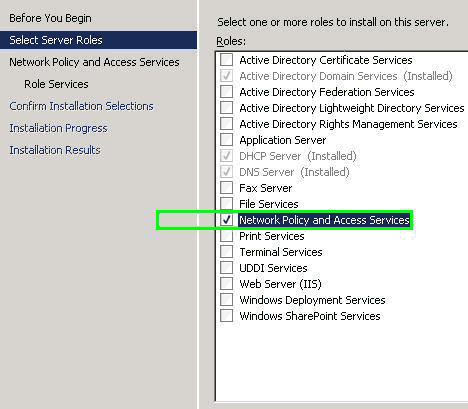
Task: Check Windows SharePoint Services checkbox
Action: point(226,316)
